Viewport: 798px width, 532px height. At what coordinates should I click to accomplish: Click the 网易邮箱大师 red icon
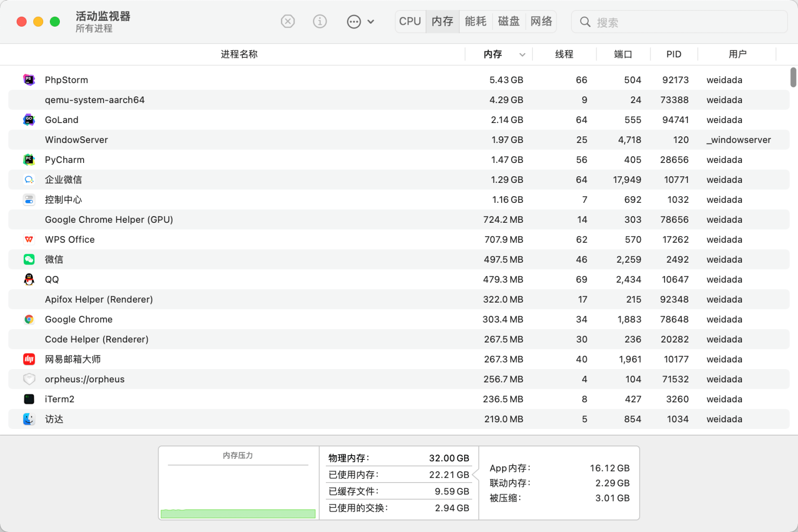(x=29, y=359)
